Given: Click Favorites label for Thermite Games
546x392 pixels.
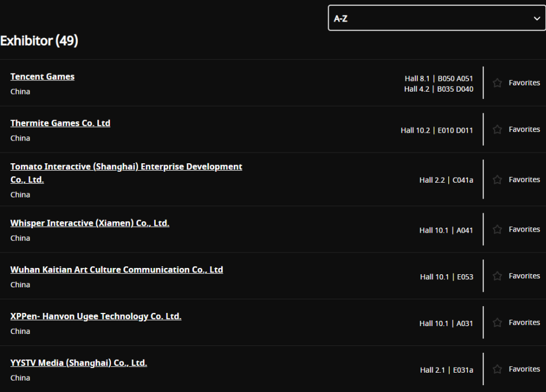Looking at the screenshot, I should click(x=524, y=129).
